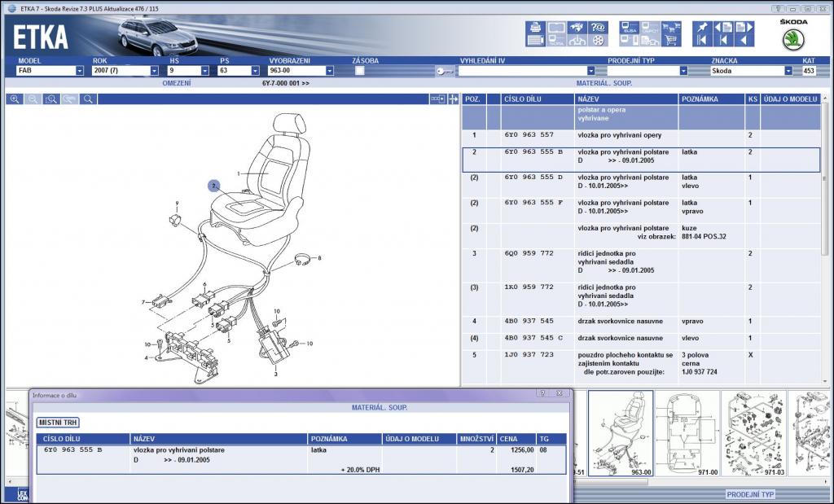Click the help button in Informace o dílu dialog

pos(542,393)
